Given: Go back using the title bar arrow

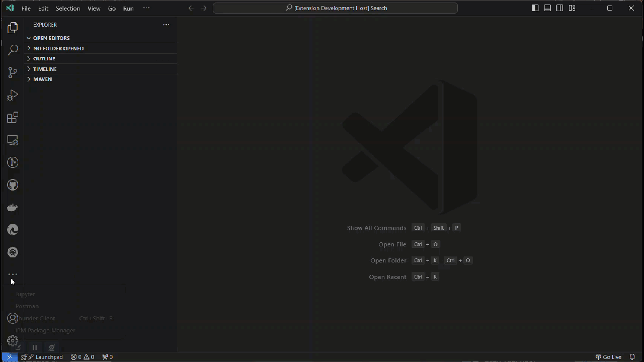Looking at the screenshot, I should point(191,8).
